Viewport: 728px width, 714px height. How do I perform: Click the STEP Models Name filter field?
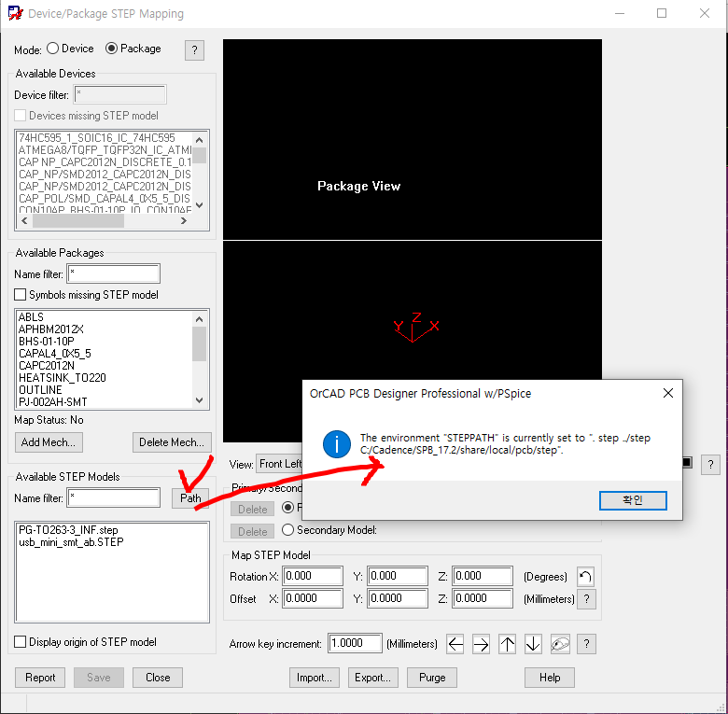tap(114, 498)
